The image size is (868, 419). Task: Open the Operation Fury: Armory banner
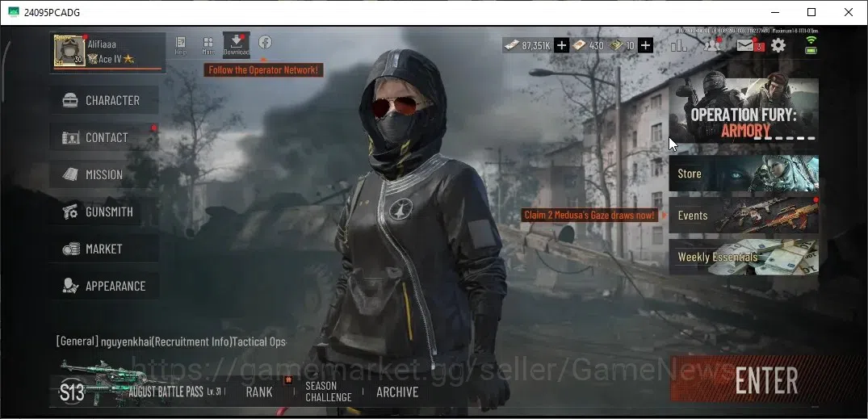744,111
